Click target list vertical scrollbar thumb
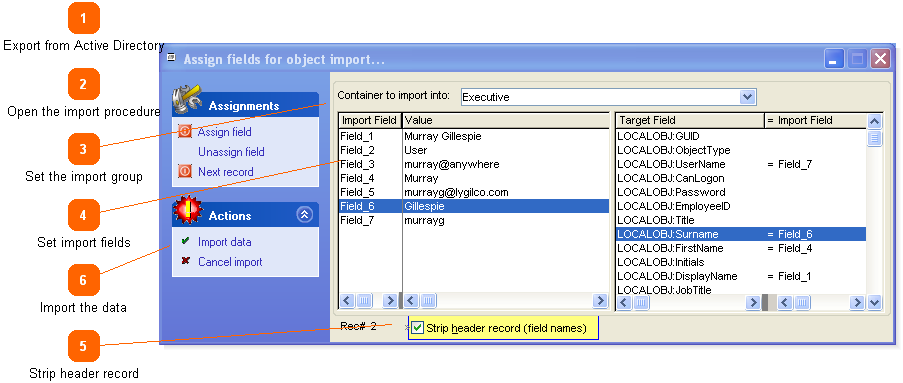Viewport: 903px width, 383px height. coord(874,138)
